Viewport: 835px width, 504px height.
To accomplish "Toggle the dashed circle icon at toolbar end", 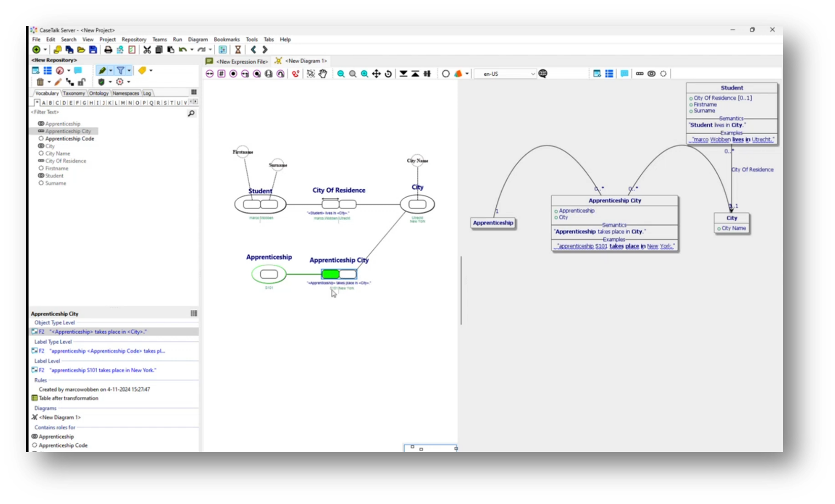I will coord(663,74).
